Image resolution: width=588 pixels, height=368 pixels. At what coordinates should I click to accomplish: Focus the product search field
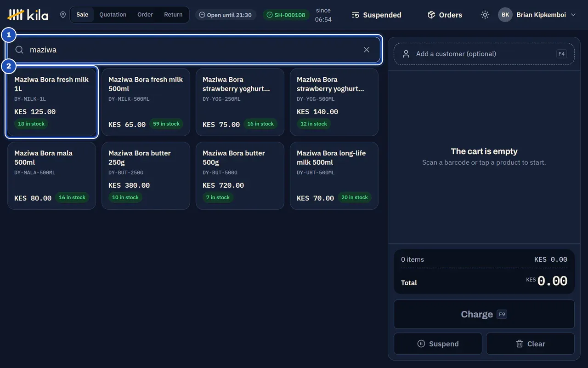click(x=194, y=50)
